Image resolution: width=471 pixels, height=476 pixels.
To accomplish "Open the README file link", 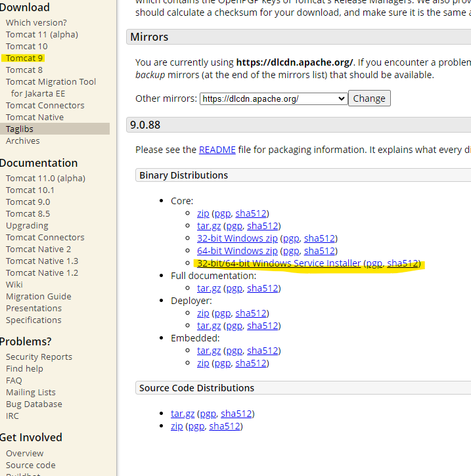I will [x=217, y=150].
